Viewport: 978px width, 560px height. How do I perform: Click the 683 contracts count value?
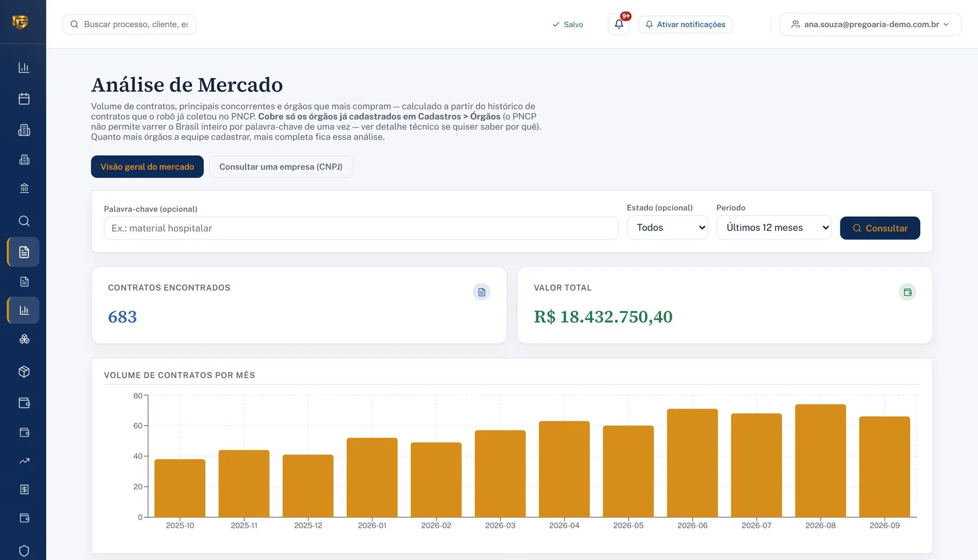click(122, 317)
